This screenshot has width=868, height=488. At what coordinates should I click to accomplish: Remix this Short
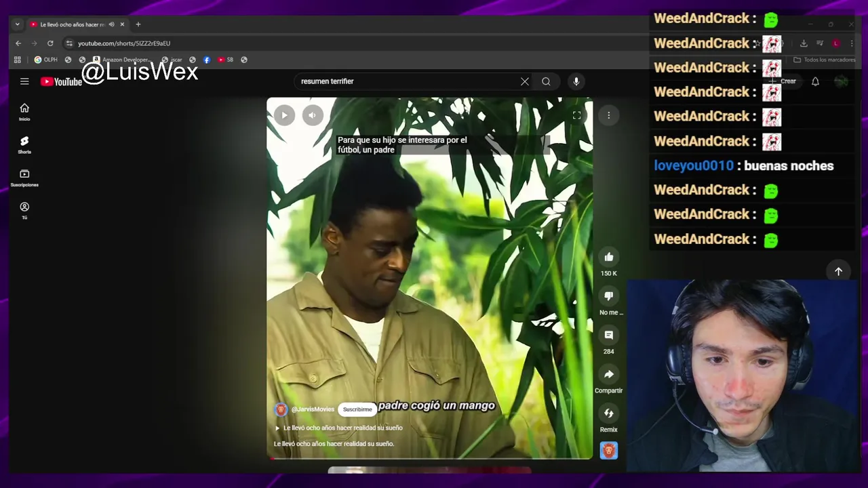pyautogui.click(x=609, y=413)
